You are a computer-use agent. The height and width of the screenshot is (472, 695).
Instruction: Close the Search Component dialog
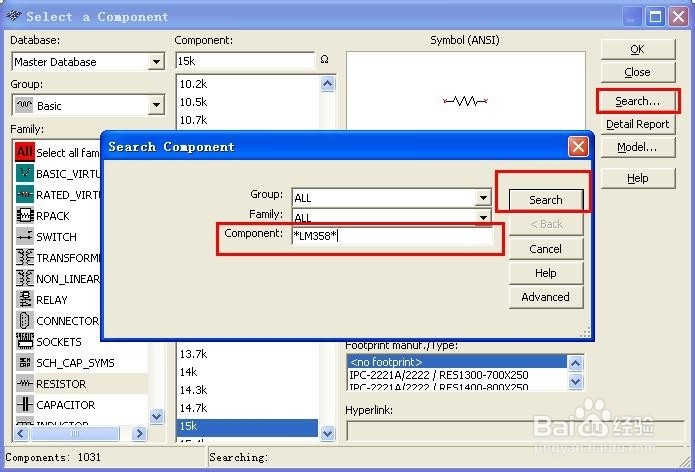point(578,147)
